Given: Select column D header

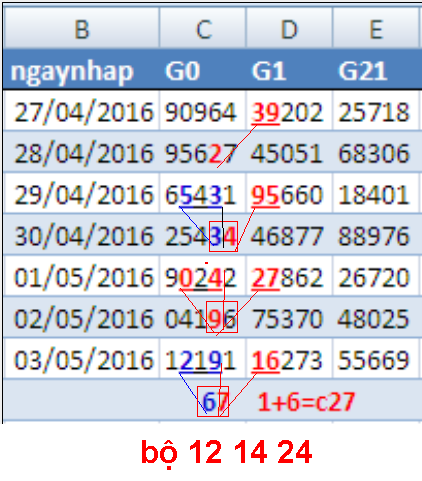Looking at the screenshot, I should coord(289,28).
